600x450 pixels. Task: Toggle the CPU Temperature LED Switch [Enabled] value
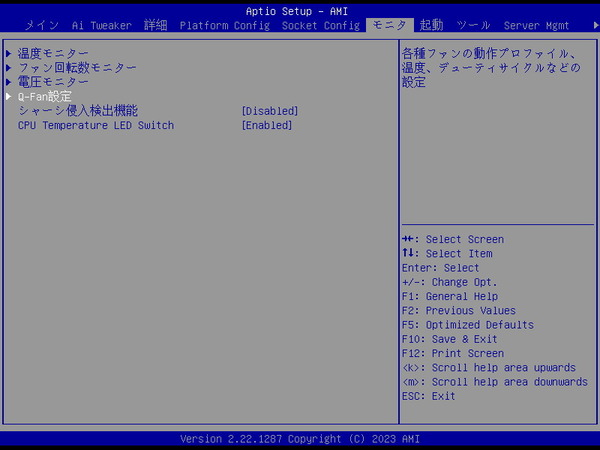tap(267, 125)
